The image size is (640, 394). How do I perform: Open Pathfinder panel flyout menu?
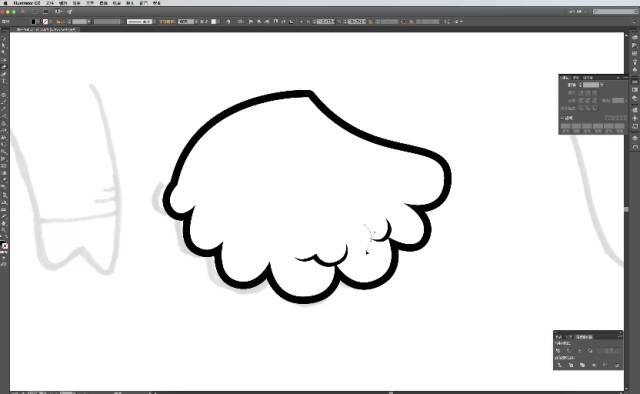[621, 336]
